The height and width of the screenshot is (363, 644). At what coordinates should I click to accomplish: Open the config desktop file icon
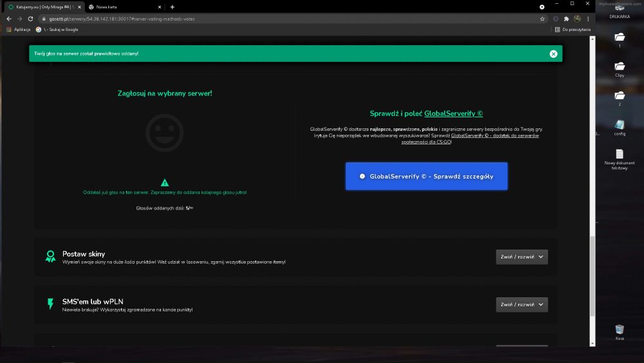[620, 127]
